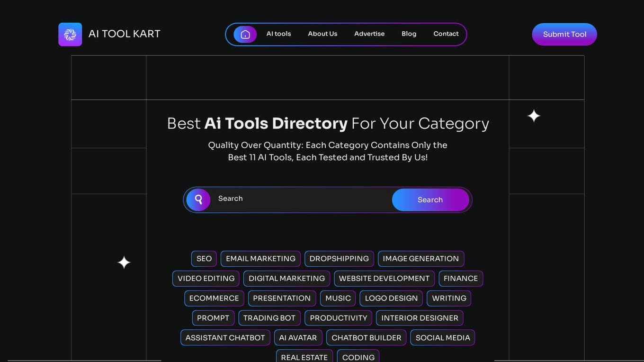The width and height of the screenshot is (644, 362).
Task: Click the Best Ai Tools Directory heading
Action: point(328,123)
